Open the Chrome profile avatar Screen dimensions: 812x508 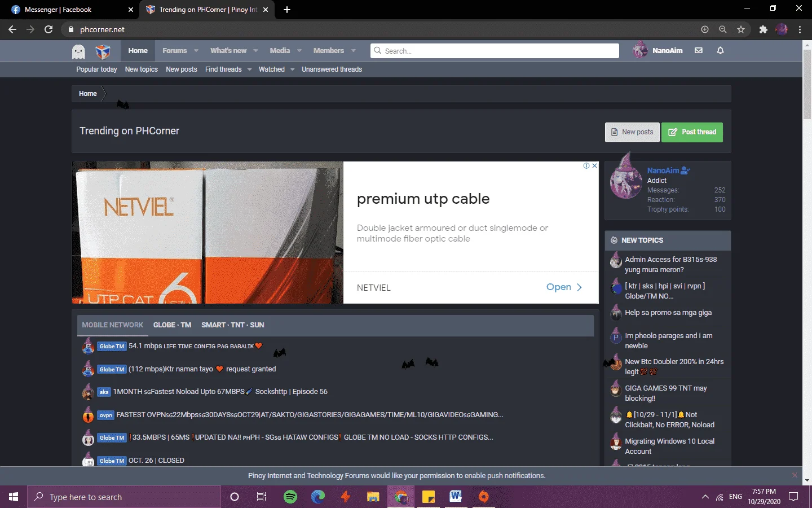pyautogui.click(x=782, y=29)
